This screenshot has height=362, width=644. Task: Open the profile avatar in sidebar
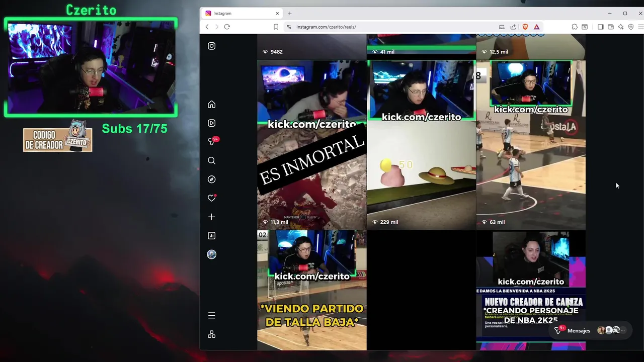(212, 254)
